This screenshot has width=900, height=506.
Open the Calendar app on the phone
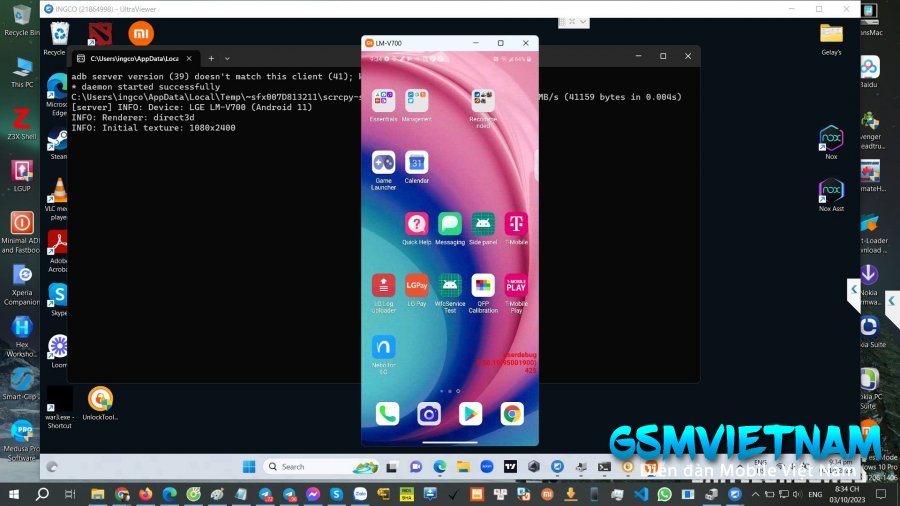coord(417,162)
